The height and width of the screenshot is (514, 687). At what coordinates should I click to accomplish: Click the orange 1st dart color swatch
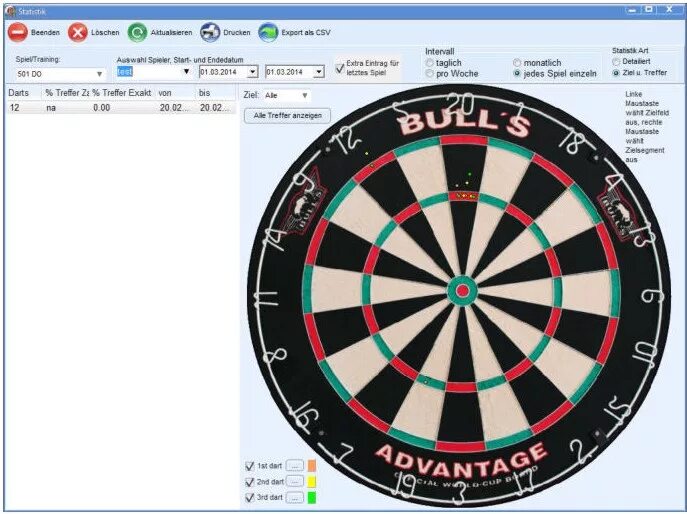312,466
